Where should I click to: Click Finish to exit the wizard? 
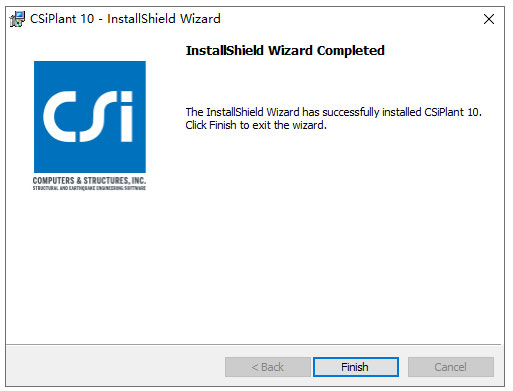pyautogui.click(x=356, y=367)
